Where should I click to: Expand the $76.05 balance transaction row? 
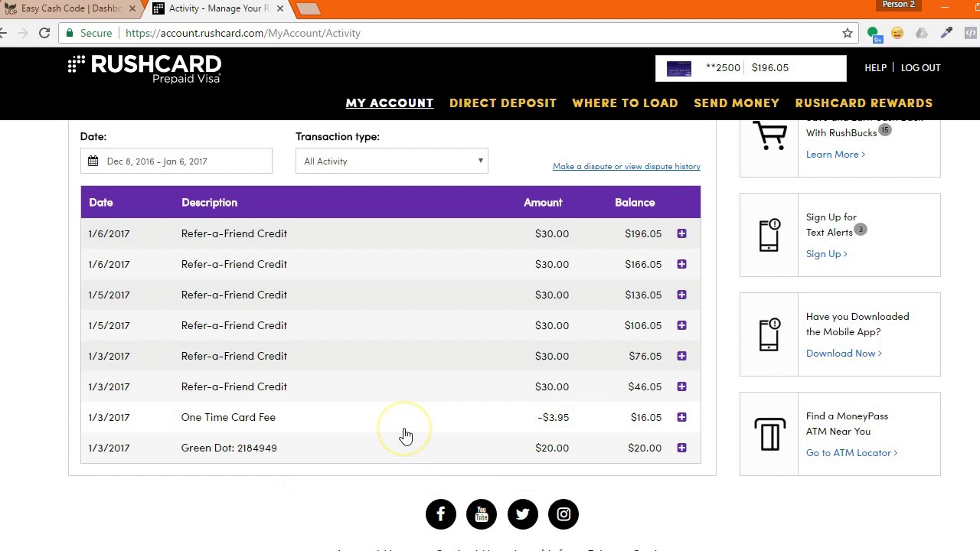coord(681,356)
